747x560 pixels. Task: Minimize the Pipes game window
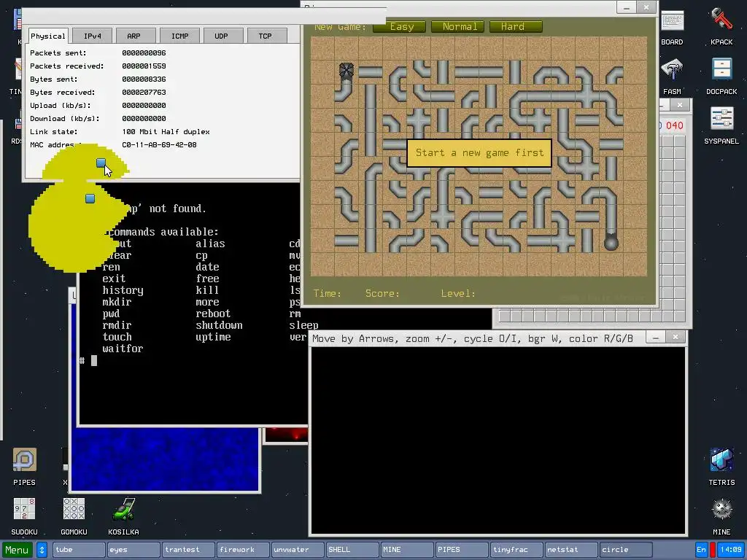[x=627, y=7]
